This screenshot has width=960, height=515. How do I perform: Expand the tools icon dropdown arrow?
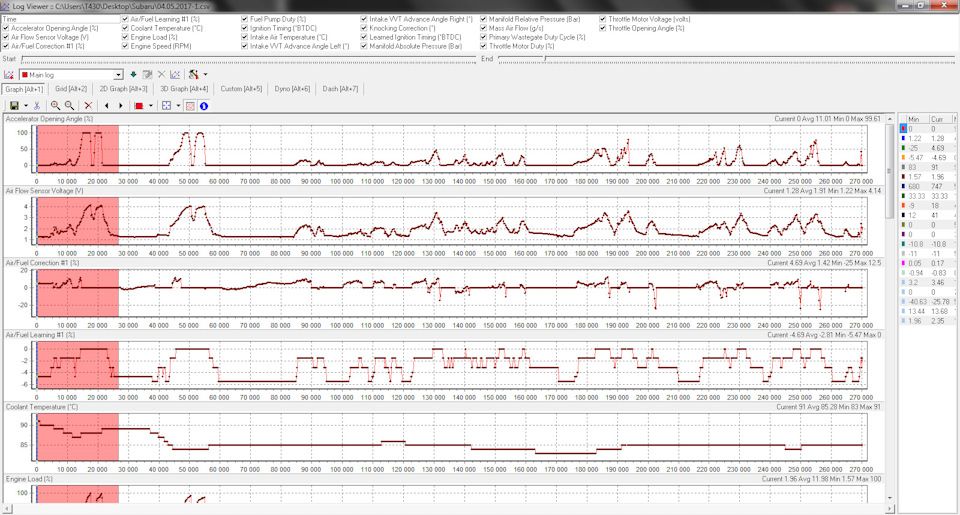(205, 75)
